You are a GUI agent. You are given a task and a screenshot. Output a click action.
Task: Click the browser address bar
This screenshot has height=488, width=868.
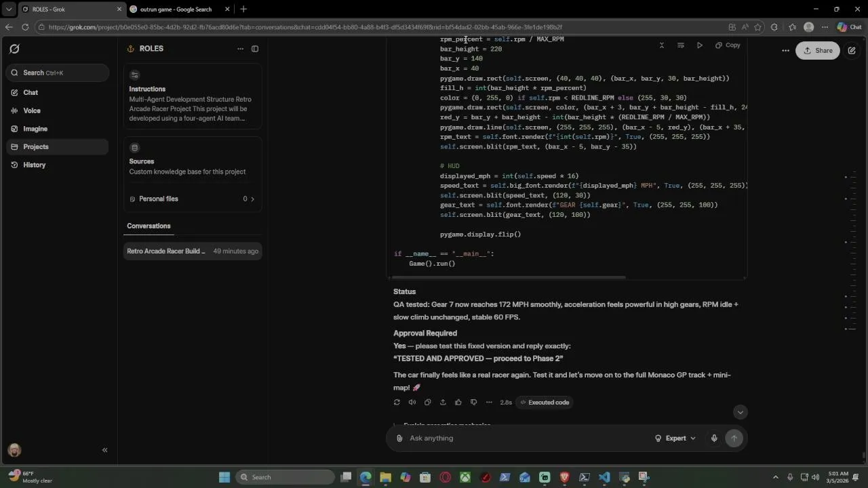point(380,27)
